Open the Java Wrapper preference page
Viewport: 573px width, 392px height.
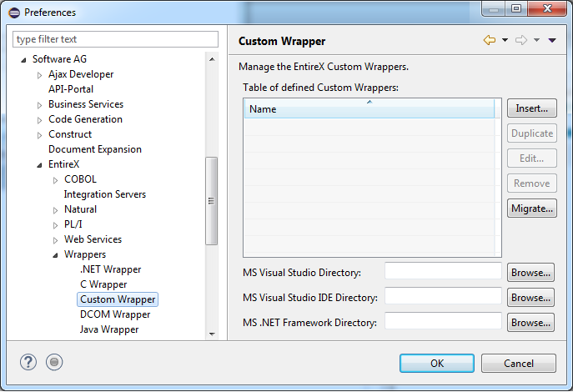[109, 329]
